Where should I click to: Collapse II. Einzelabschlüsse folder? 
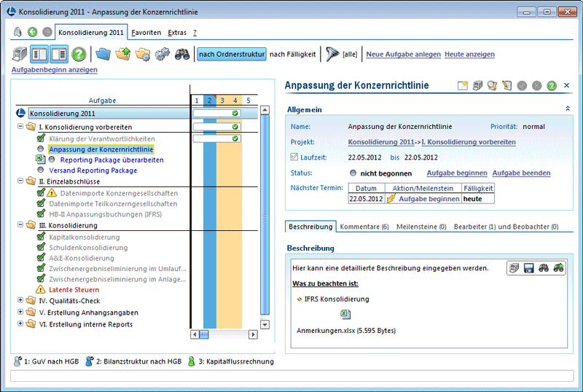(x=20, y=181)
